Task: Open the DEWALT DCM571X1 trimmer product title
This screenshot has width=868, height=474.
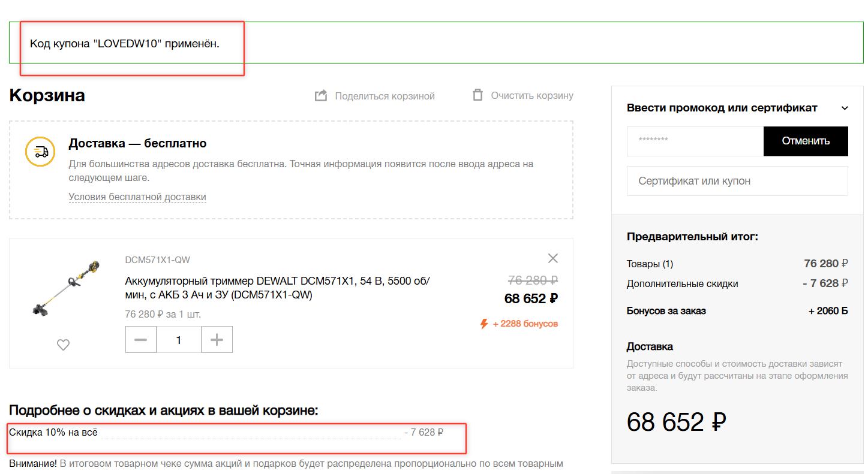Action: point(277,288)
